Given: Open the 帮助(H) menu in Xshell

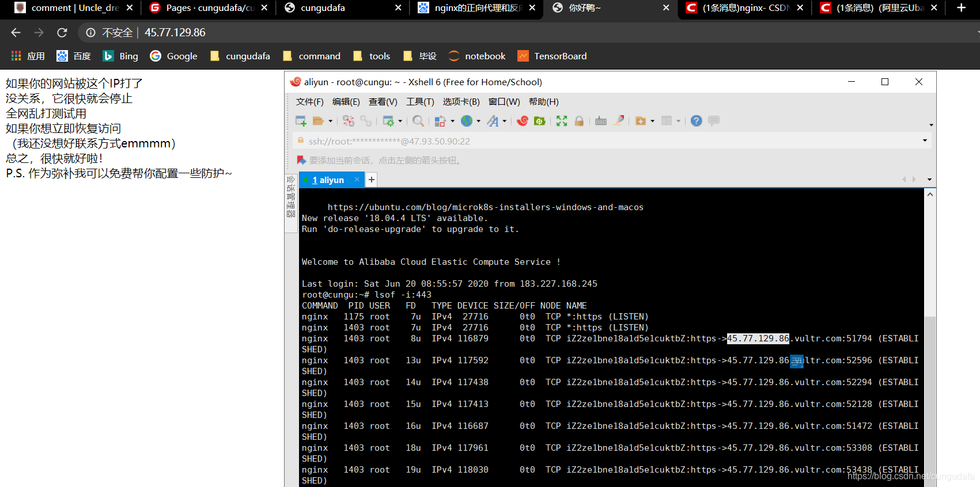Looking at the screenshot, I should (544, 101).
